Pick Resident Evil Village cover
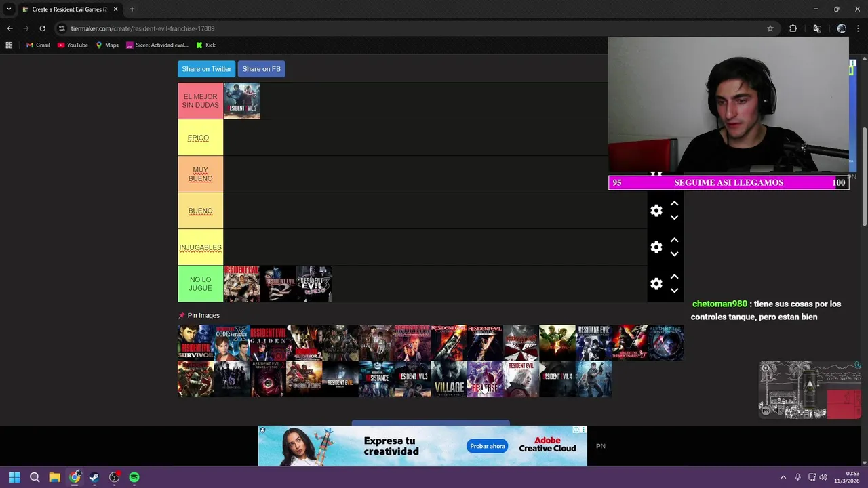The width and height of the screenshot is (868, 488). pos(449,379)
